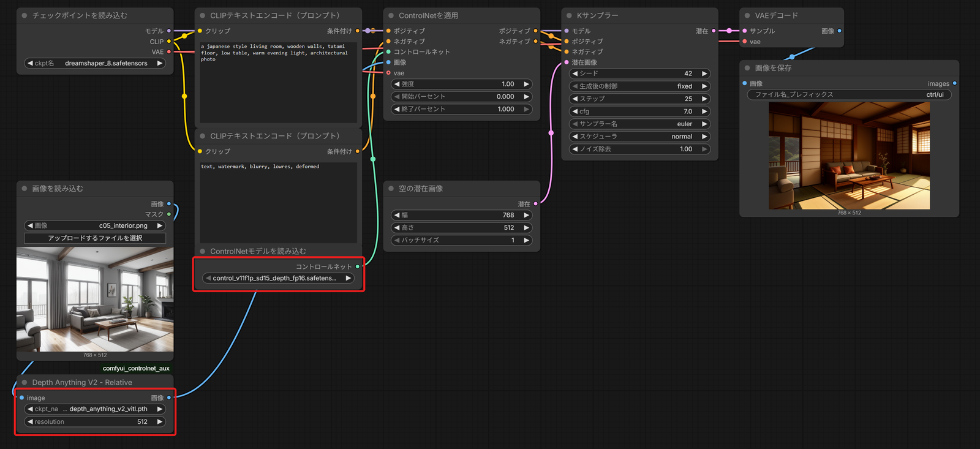Image resolution: width=980 pixels, height=449 pixels.
Task: Click the images output socket on 画像を保存 node
Action: point(954,83)
